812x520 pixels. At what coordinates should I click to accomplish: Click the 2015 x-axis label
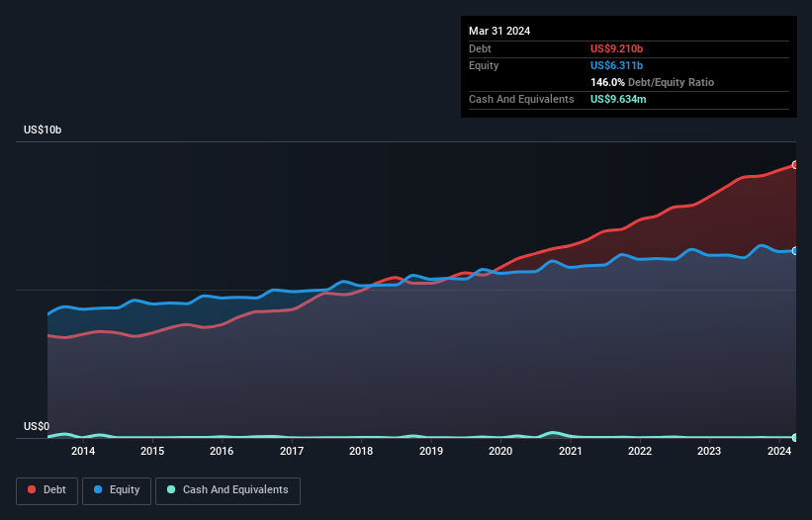152,451
